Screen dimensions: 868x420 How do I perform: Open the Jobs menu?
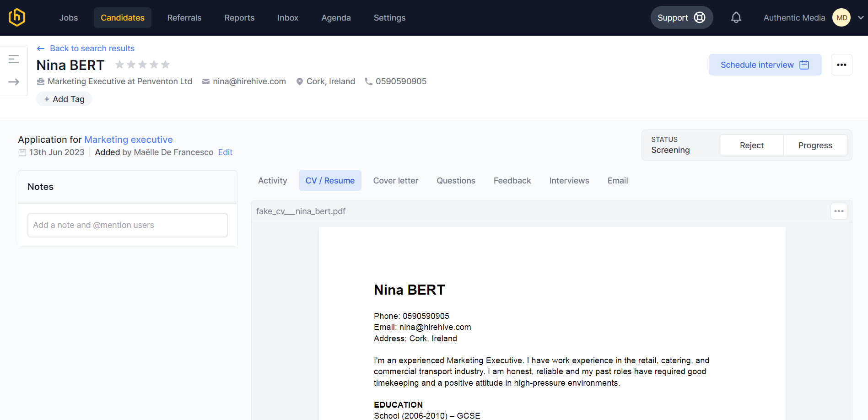(x=69, y=17)
